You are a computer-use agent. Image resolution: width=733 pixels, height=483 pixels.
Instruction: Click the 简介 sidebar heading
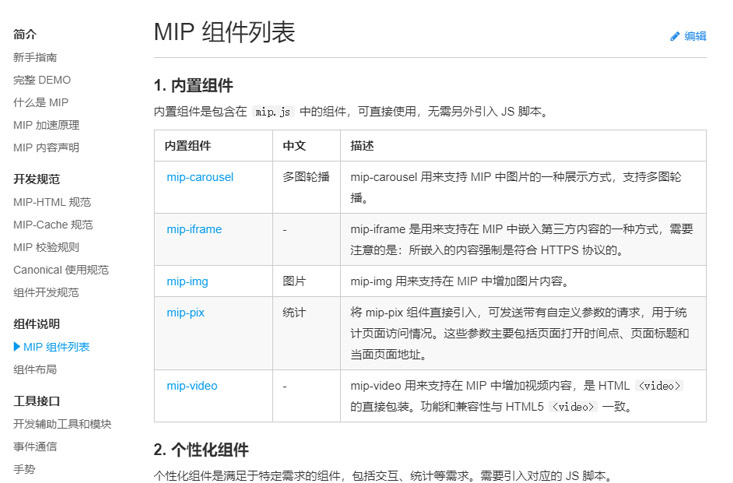pyautogui.click(x=25, y=34)
